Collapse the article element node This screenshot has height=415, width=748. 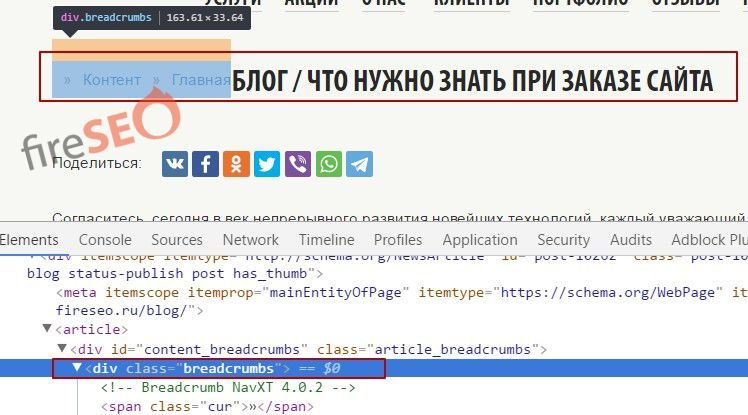(x=47, y=329)
